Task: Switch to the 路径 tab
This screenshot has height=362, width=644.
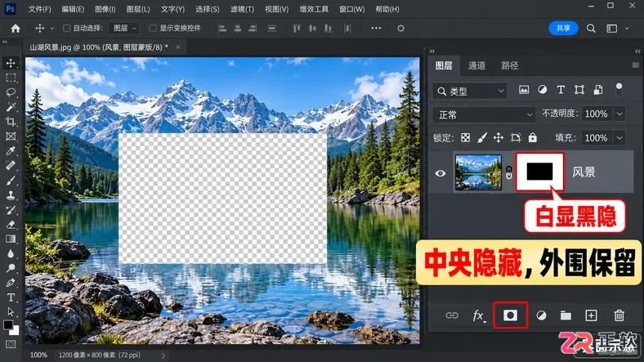Action: (510, 65)
